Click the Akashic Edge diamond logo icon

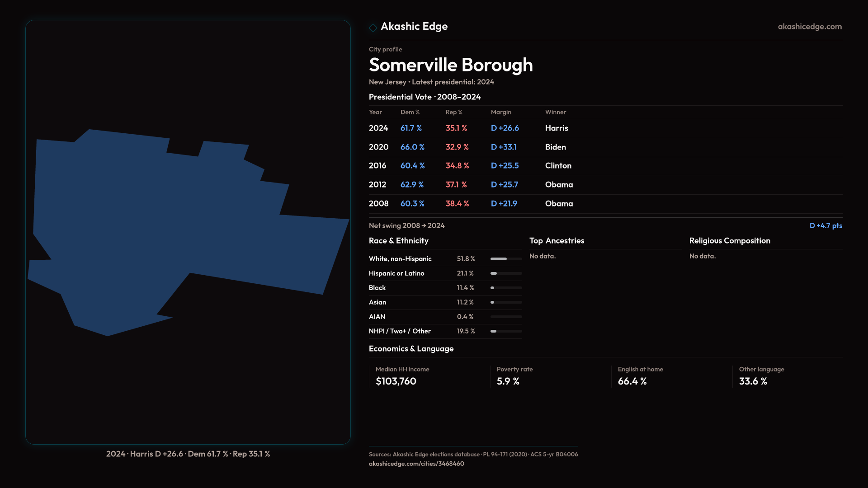pyautogui.click(x=373, y=28)
